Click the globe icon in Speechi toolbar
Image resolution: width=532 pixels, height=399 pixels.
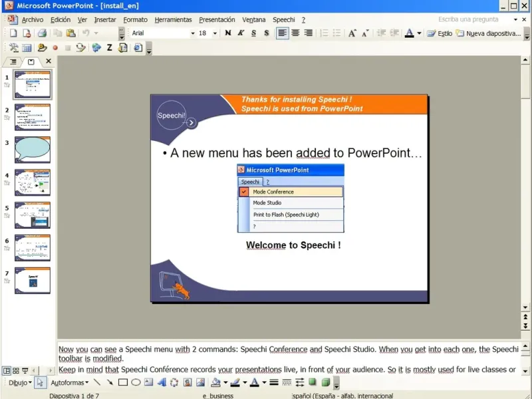pos(96,48)
